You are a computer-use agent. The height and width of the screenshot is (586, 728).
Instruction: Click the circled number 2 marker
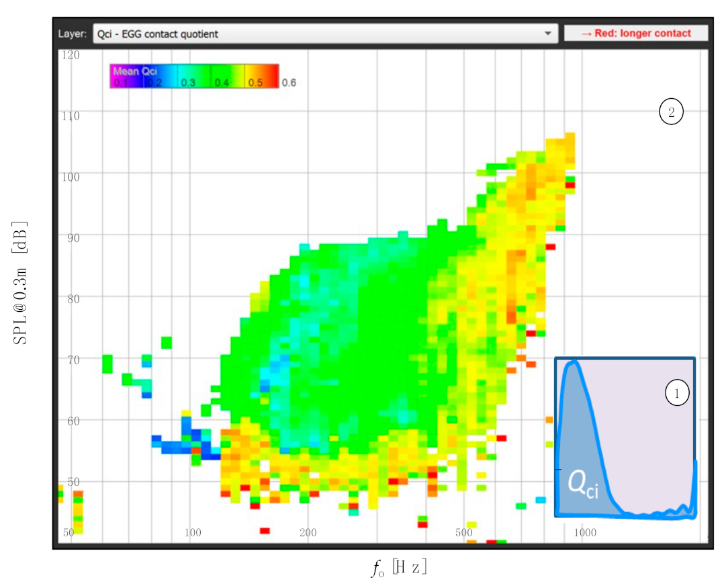pyautogui.click(x=671, y=113)
